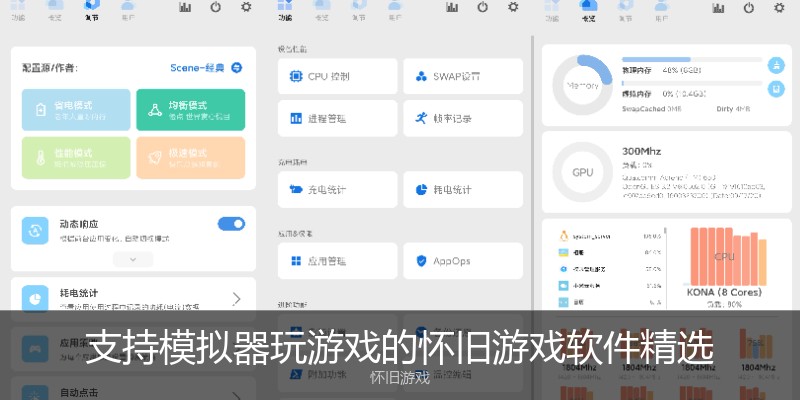Open the settings gear in the right panel top bar

coord(779,7)
